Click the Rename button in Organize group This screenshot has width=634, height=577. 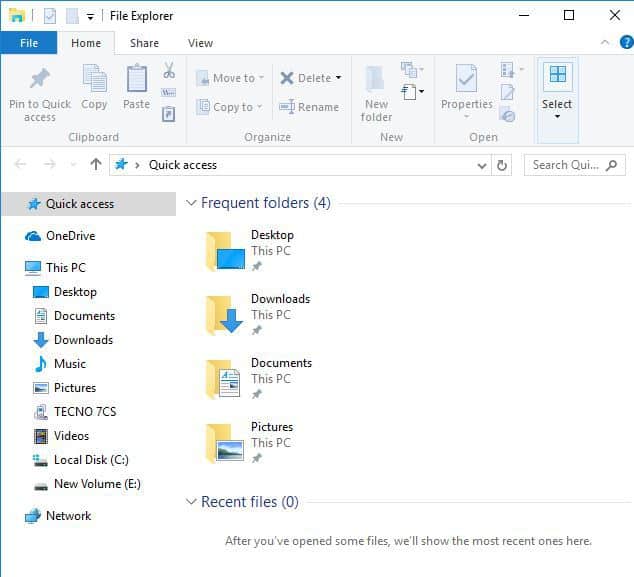pos(309,107)
